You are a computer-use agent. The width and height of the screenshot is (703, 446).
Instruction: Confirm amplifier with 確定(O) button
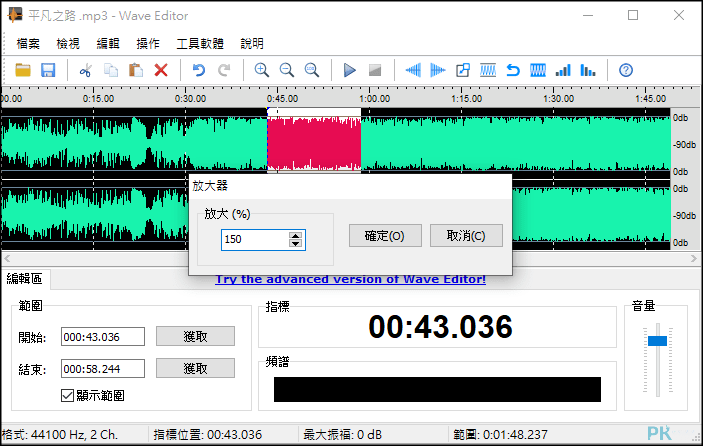click(385, 236)
